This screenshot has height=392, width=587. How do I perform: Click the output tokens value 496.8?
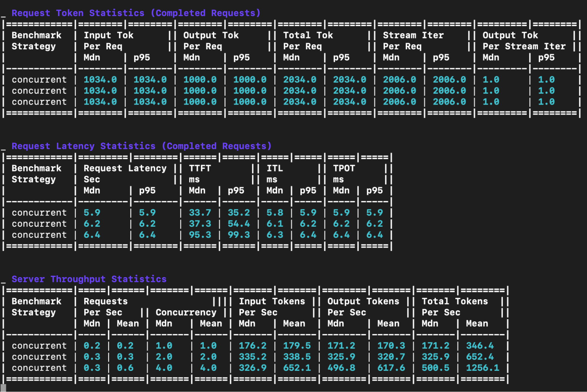(x=341, y=368)
